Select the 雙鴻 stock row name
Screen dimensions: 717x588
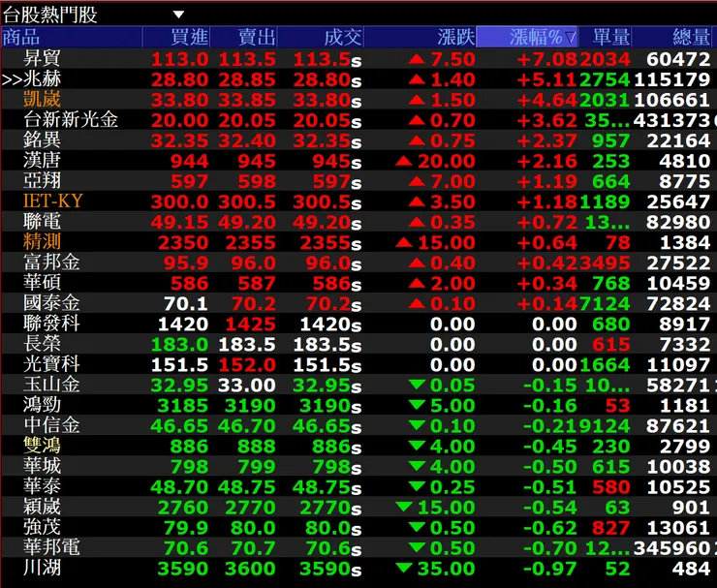[42, 446]
